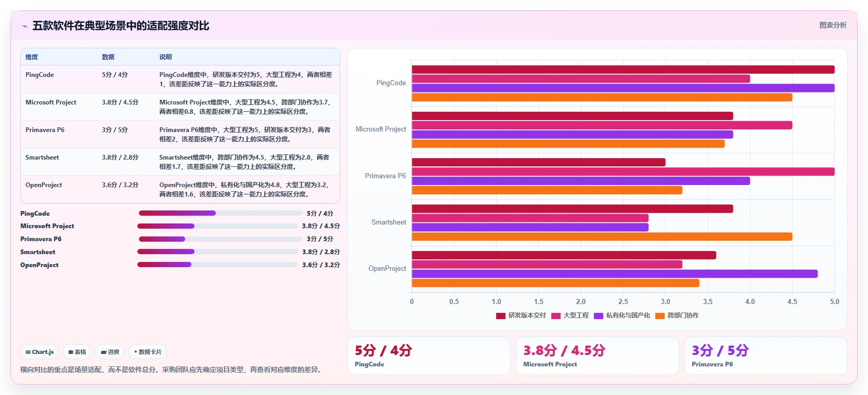868x395 pixels.
Task: Select the PingCode table row name
Action: click(40, 75)
